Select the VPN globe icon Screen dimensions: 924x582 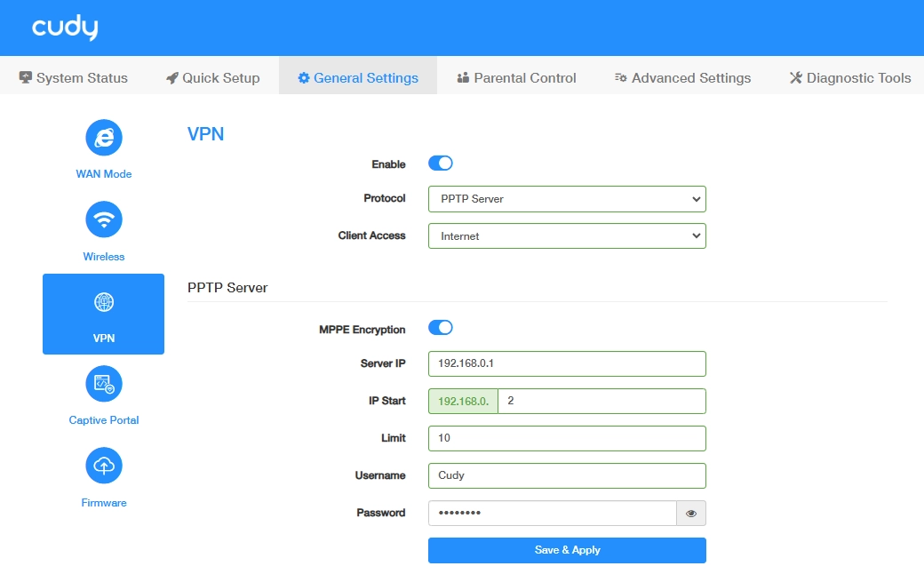point(104,302)
